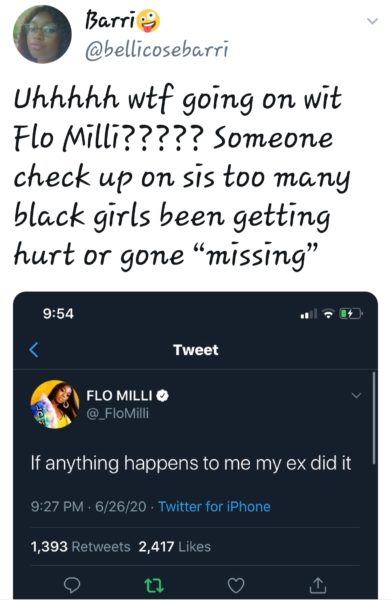Screen dimensions: 391x600
Task: Open options chevron on Flo Milli's tweet
Action: tap(356, 395)
